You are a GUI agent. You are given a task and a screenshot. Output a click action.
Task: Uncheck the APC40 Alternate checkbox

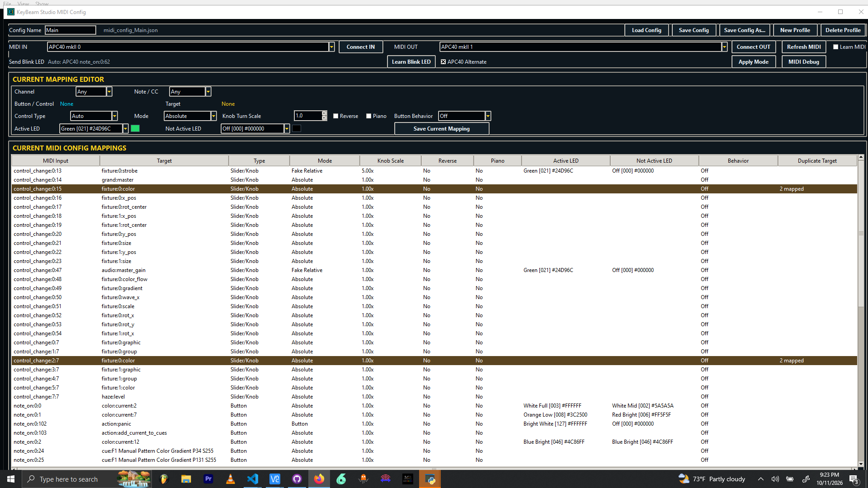click(x=443, y=62)
